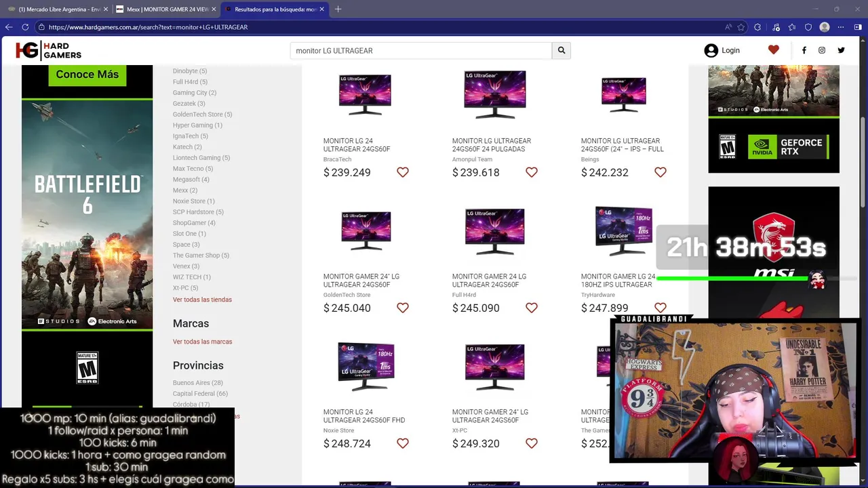
Task: Close the Mexx Monitor Gamer tab
Action: 214,9
